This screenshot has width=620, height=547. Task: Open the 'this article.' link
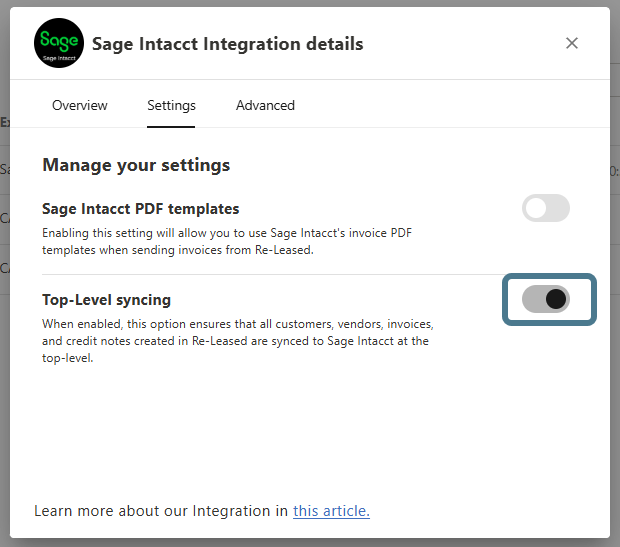click(331, 511)
